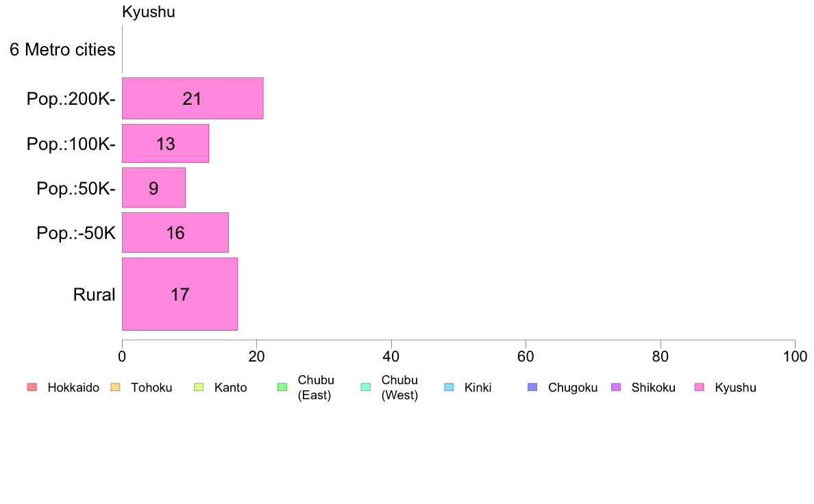Click the Kinki legend color swatch
The width and height of the screenshot is (814, 504).
(449, 387)
